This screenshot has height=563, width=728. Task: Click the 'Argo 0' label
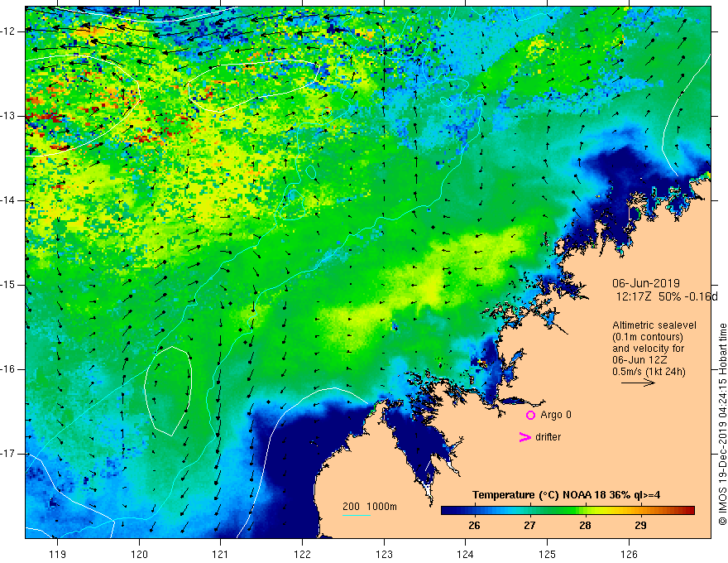pyautogui.click(x=556, y=415)
